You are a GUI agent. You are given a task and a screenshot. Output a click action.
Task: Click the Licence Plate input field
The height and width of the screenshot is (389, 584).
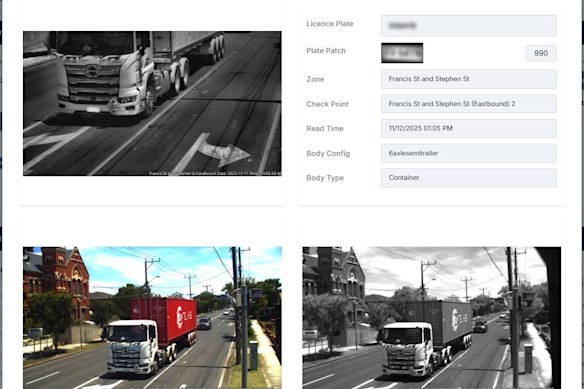469,26
